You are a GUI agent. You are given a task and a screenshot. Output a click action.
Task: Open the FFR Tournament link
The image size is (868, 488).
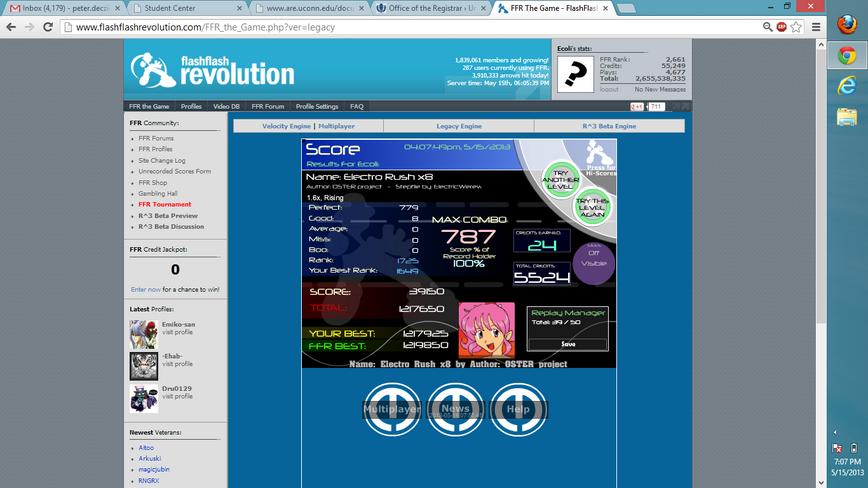coord(164,205)
